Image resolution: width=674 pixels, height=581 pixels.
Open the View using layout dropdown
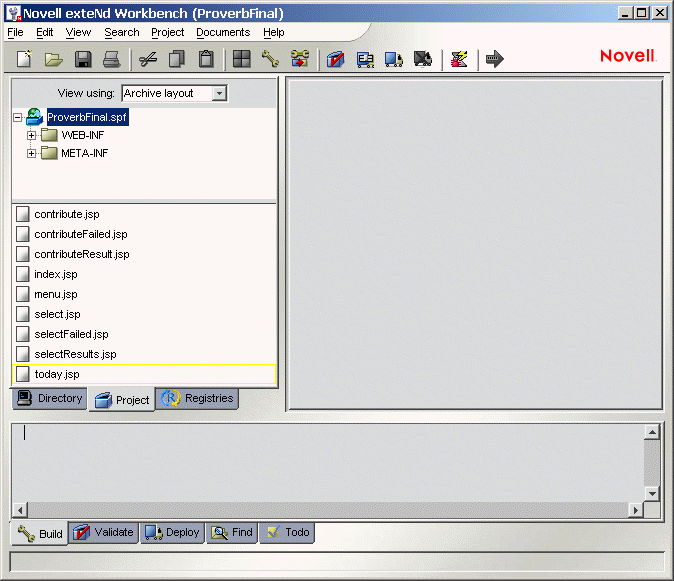pyautogui.click(x=219, y=93)
